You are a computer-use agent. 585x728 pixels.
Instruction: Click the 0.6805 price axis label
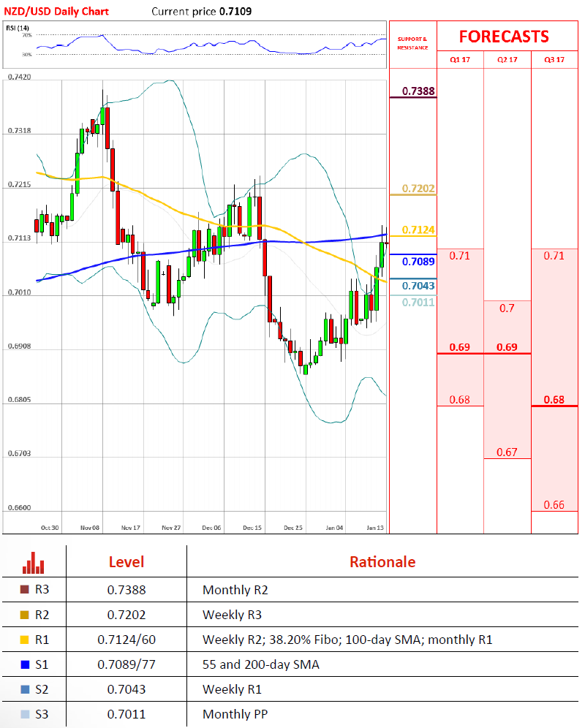click(x=20, y=400)
